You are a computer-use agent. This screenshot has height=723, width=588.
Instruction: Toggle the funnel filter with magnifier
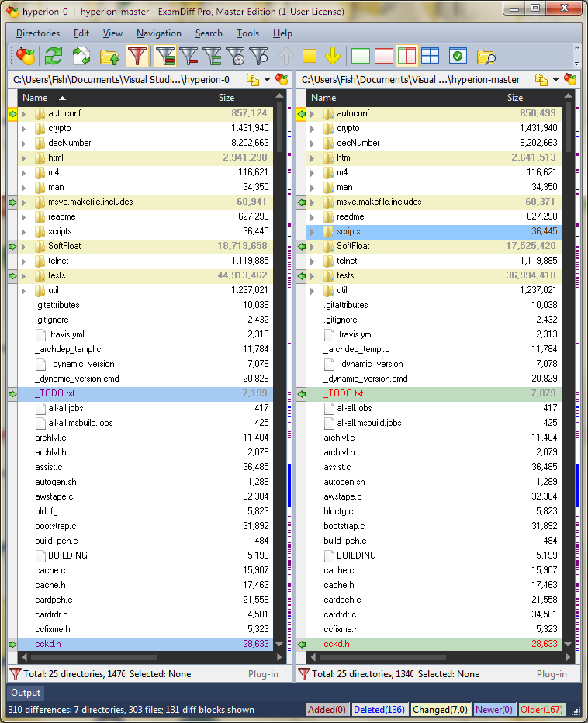point(259,57)
